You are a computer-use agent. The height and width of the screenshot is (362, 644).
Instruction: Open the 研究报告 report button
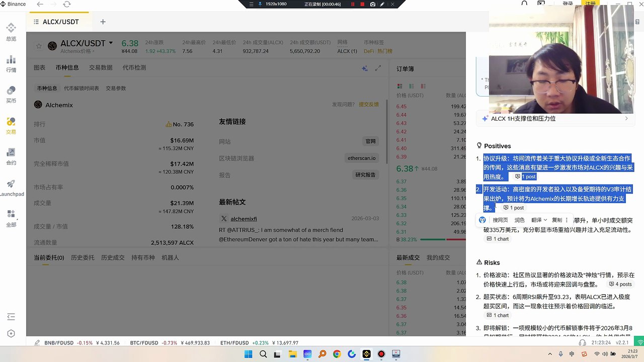tap(365, 175)
